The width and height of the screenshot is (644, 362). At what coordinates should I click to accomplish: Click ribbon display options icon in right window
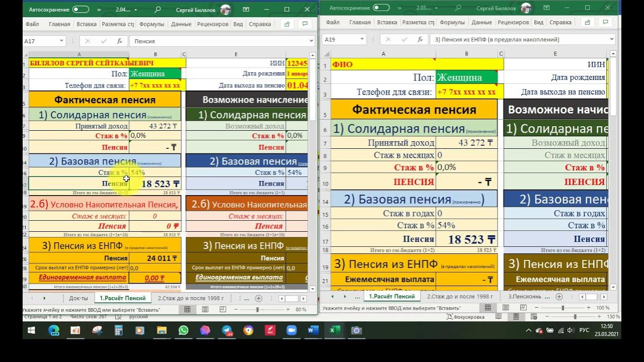[546, 8]
